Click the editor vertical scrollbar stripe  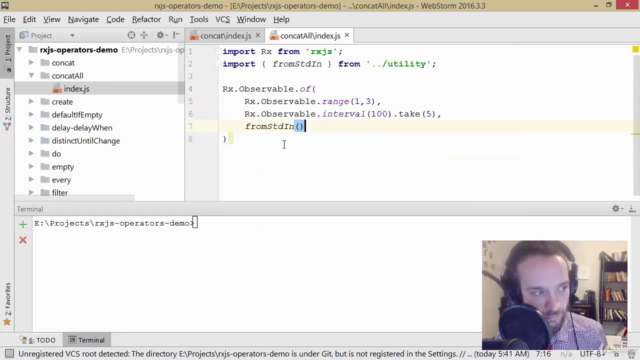pos(636,122)
